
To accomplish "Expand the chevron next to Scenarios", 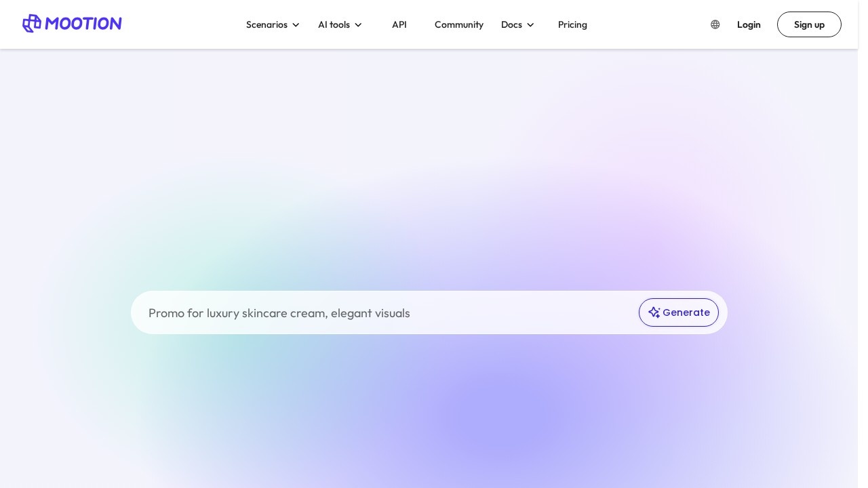I will (x=296, y=25).
